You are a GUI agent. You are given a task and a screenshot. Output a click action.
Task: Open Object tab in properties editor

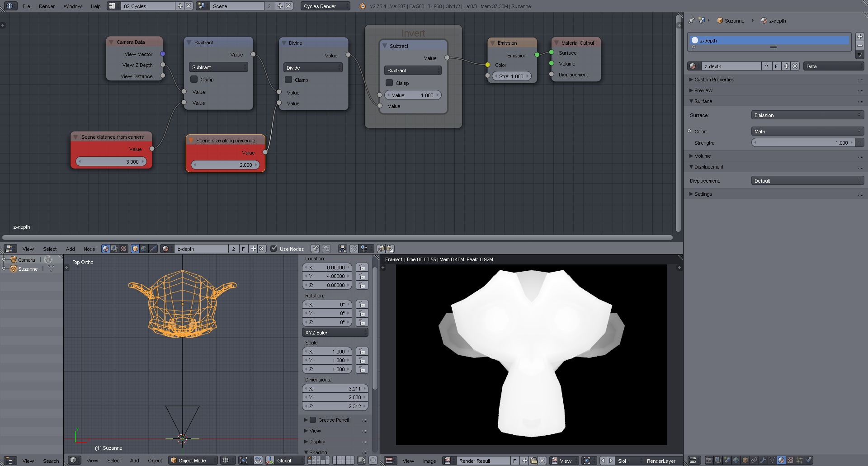point(745,460)
